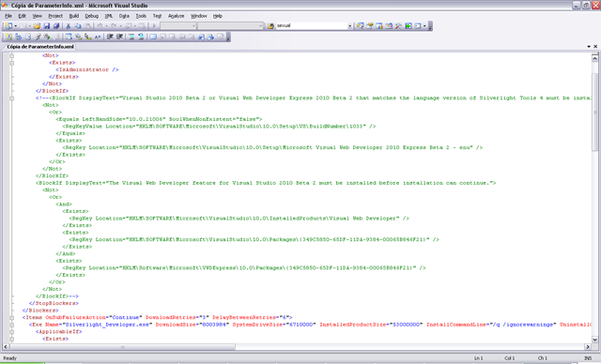
Task: Click the New Project toolbar icon
Action: [8, 25]
